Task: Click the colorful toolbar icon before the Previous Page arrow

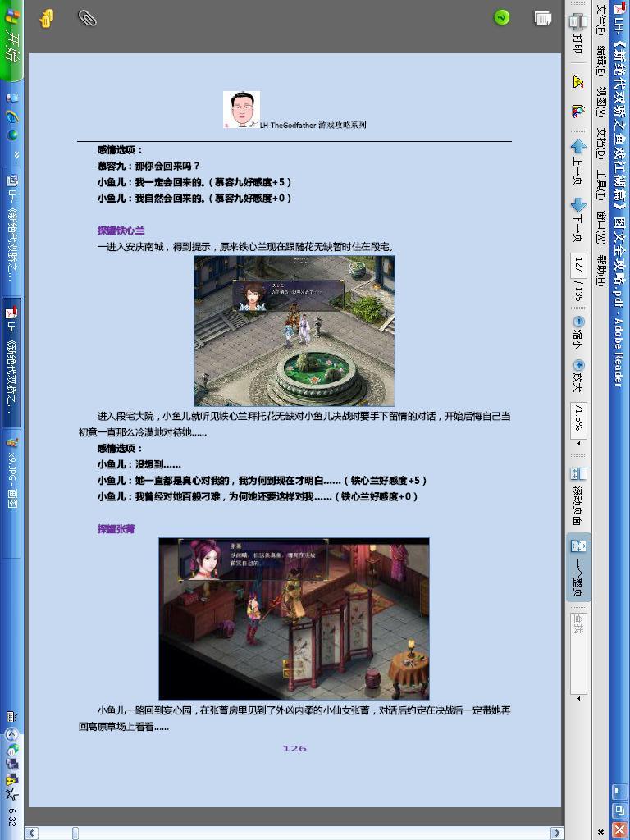Action: click(578, 112)
